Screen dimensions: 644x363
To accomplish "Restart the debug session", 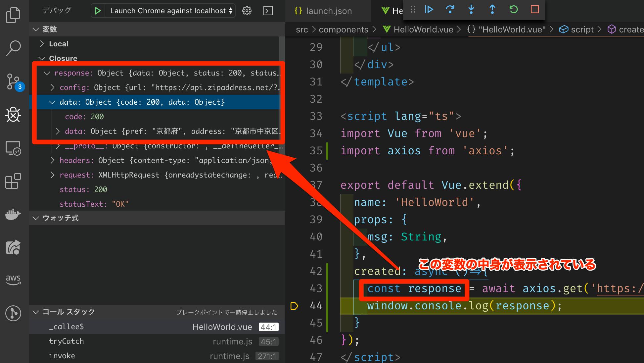I will coord(513,10).
